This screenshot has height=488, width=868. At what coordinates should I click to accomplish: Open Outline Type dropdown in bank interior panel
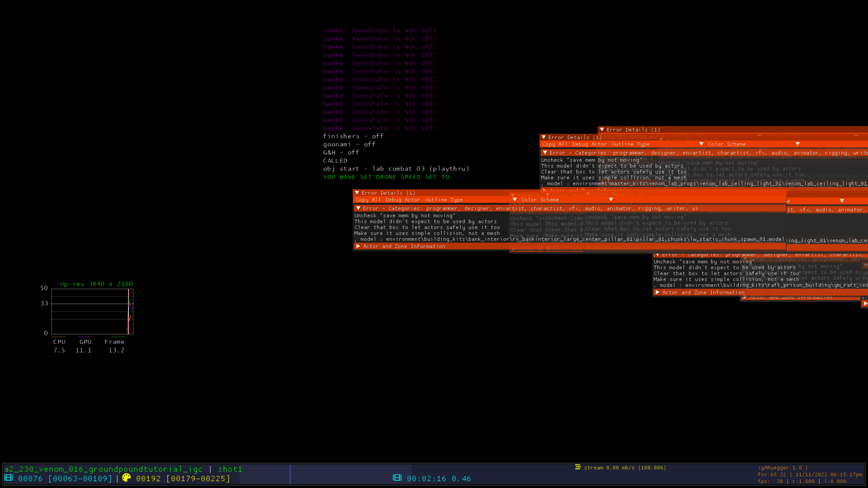[514, 200]
